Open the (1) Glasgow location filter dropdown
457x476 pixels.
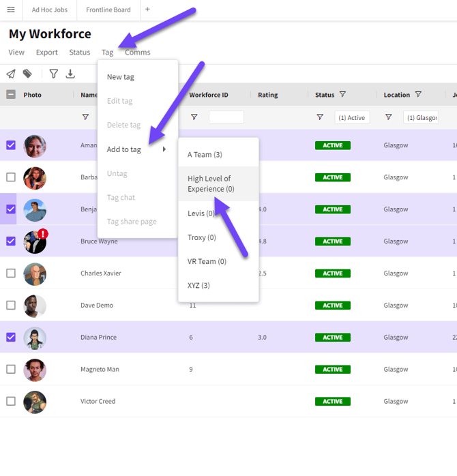click(421, 117)
